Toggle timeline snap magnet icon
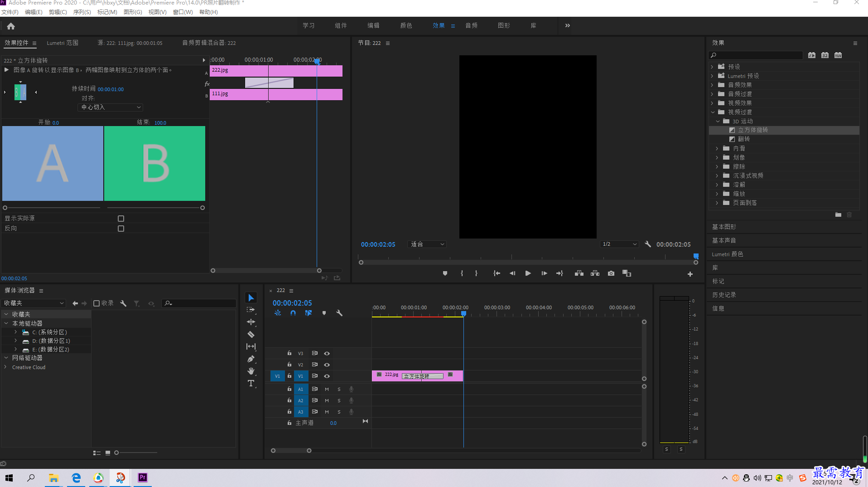This screenshot has height=487, width=868. click(x=293, y=313)
